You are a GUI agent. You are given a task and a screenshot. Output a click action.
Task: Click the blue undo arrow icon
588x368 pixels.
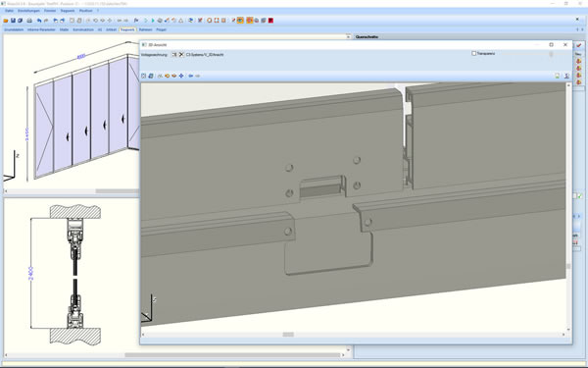coord(39,21)
